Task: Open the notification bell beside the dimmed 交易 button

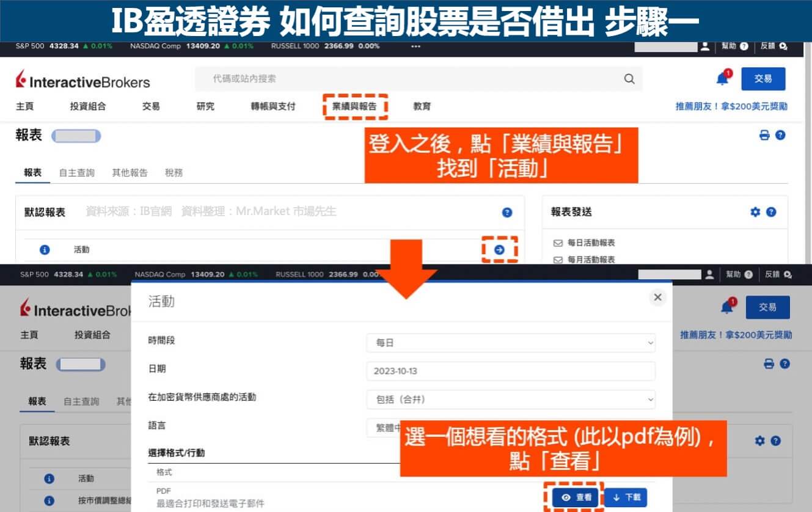Action: click(728, 307)
